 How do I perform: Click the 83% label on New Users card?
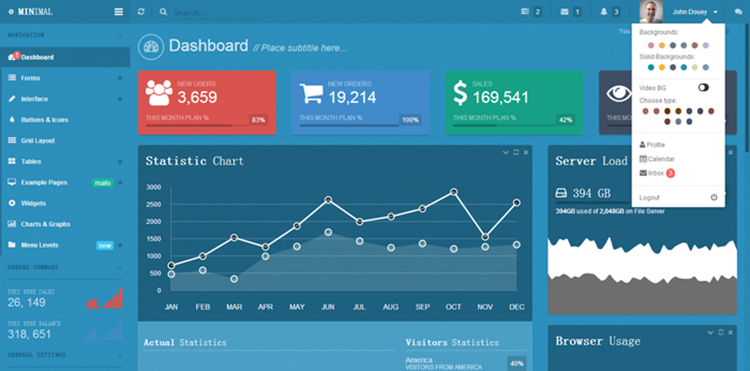pos(258,120)
